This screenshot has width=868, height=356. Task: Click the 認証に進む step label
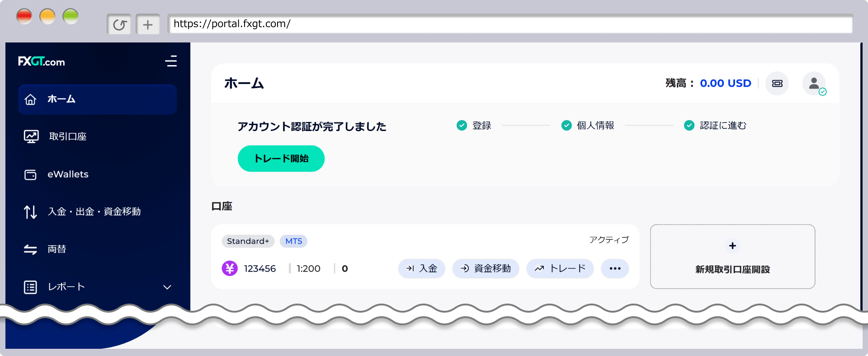723,126
